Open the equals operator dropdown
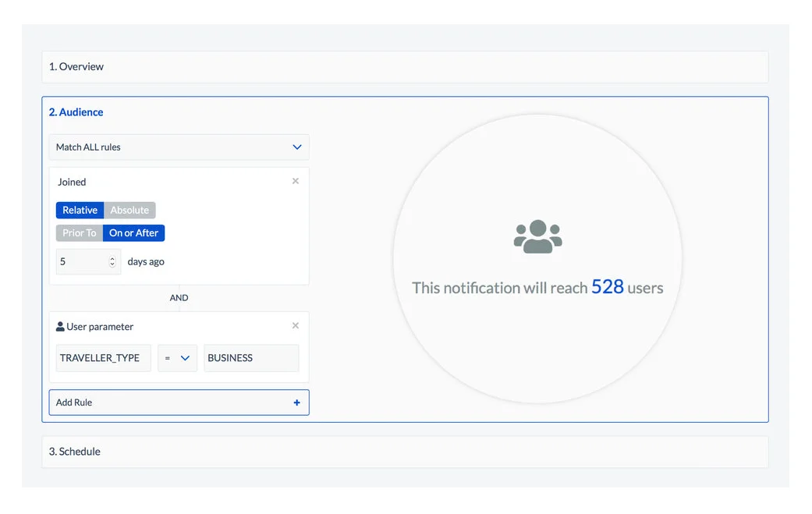Screen dimensions: 812x514 point(177,358)
